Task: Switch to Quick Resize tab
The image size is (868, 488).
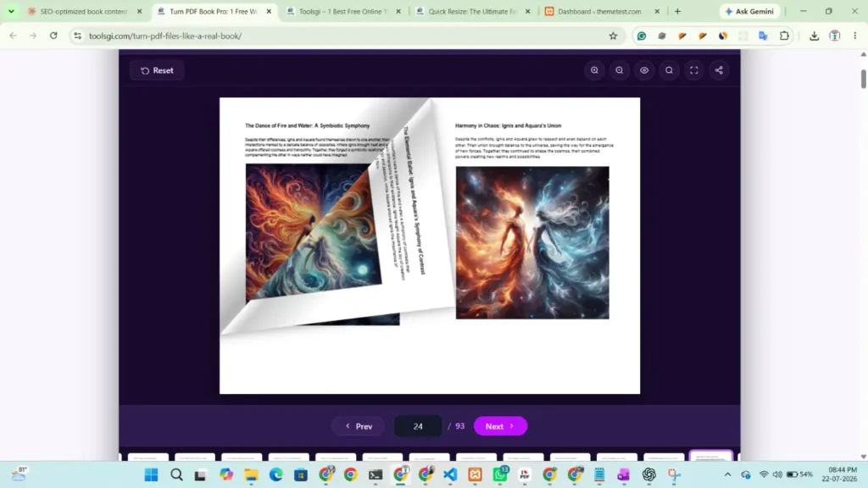Action: (471, 11)
